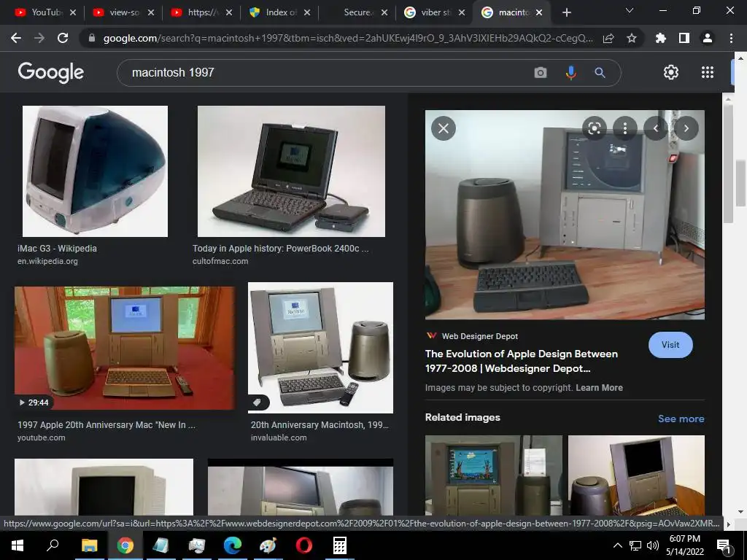Viewport: 747px width, 560px height.
Task: Open the Chrome extensions puzzle icon
Action: (660, 38)
